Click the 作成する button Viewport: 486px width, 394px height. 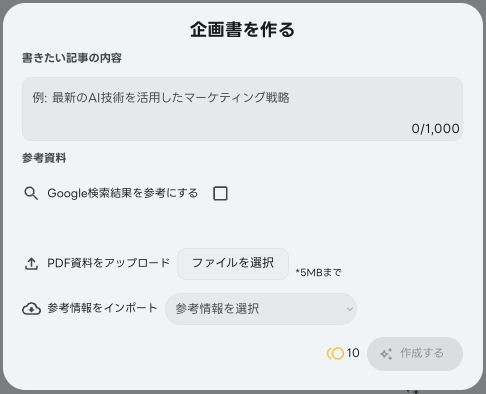point(415,354)
